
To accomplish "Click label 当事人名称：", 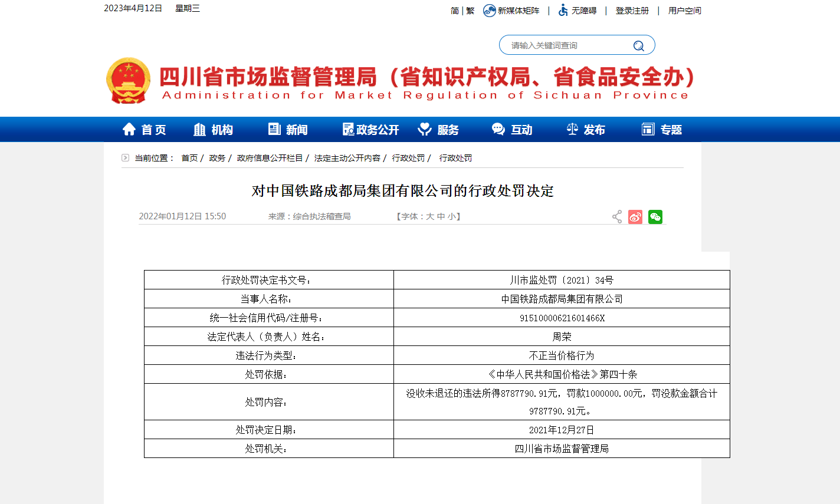I will [x=267, y=299].
